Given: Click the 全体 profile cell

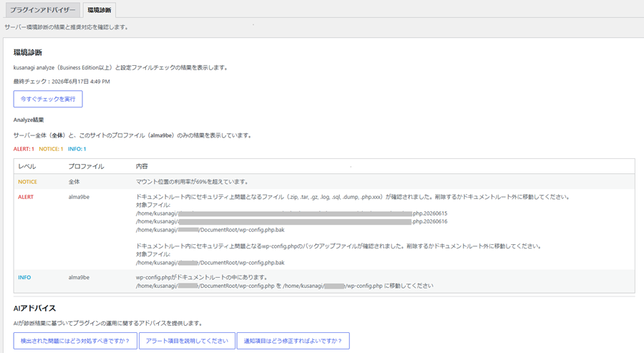Looking at the screenshot, I should 74,182.
